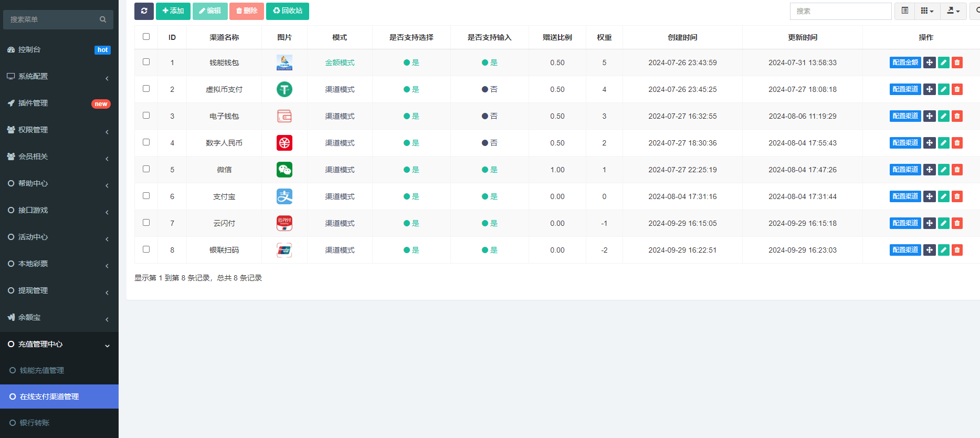Click the red delete icon for 银联扫码 row
Viewport: 980px width, 438px height.
(x=957, y=250)
